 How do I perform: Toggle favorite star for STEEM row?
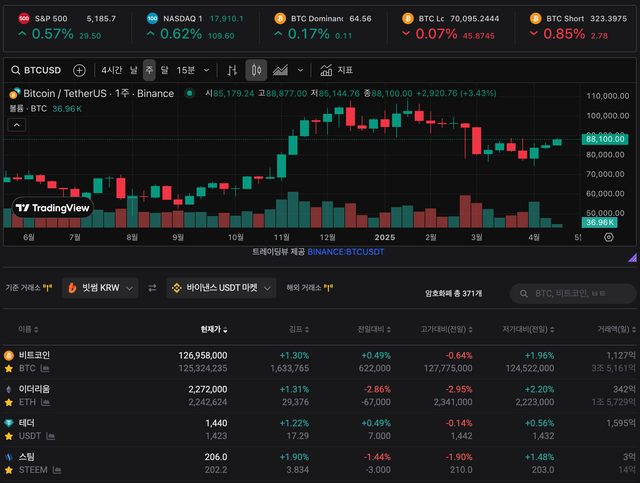point(9,470)
